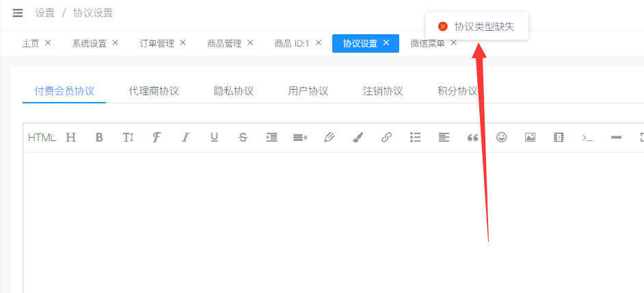Open the 微信菜单 page tab

coord(427,43)
